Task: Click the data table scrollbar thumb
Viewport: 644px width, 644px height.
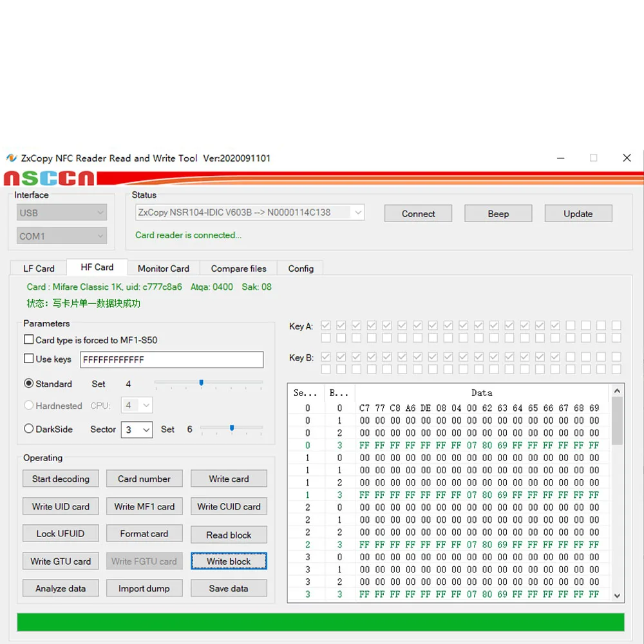Action: point(617,421)
